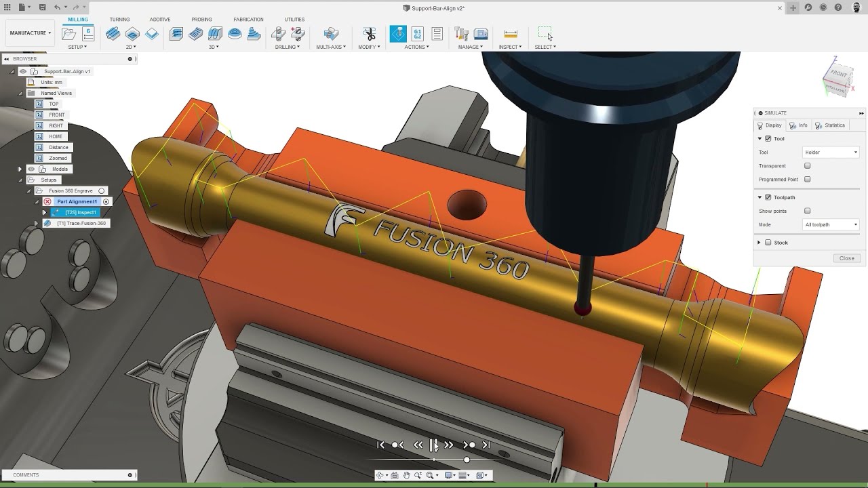Click the Post Process G1 G2 icon

[x=418, y=34]
